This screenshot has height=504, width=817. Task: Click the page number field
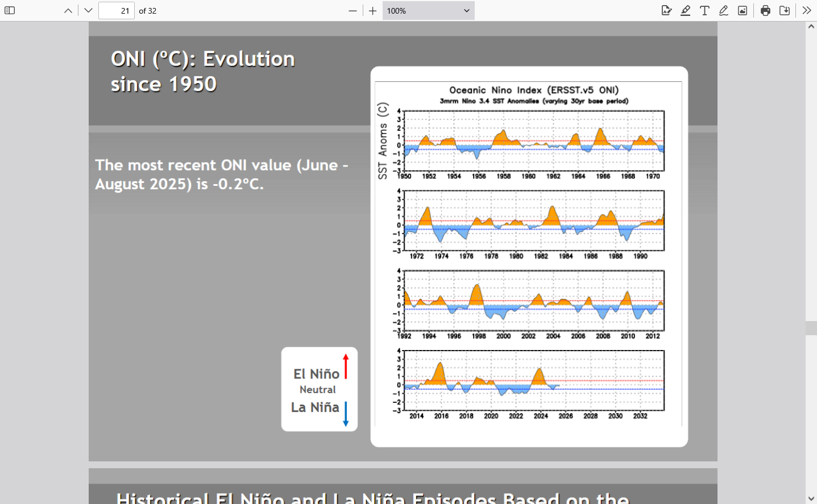pos(117,11)
